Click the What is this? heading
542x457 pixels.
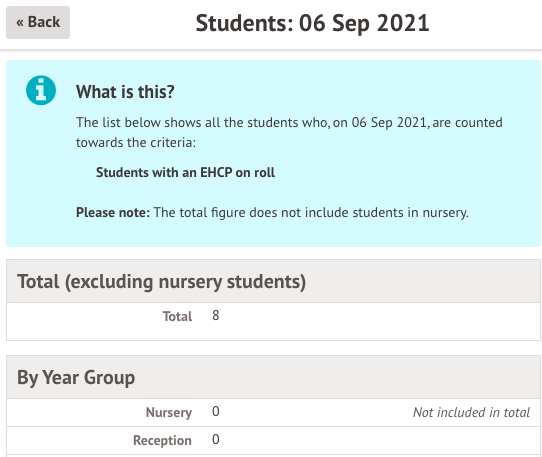pos(125,92)
